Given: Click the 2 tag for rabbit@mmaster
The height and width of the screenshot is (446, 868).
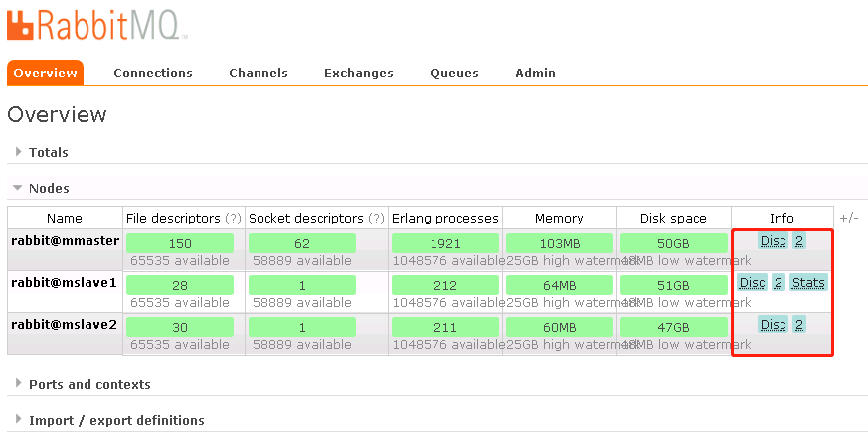Looking at the screenshot, I should 798,241.
